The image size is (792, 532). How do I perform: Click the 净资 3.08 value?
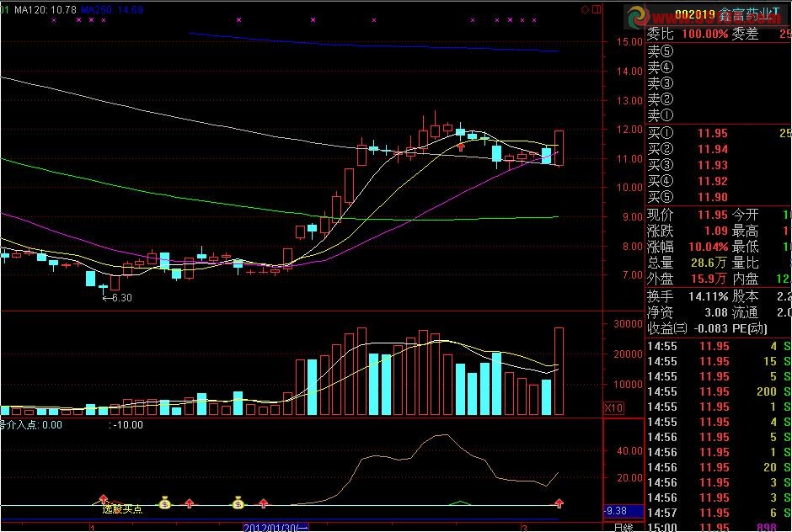(x=716, y=312)
